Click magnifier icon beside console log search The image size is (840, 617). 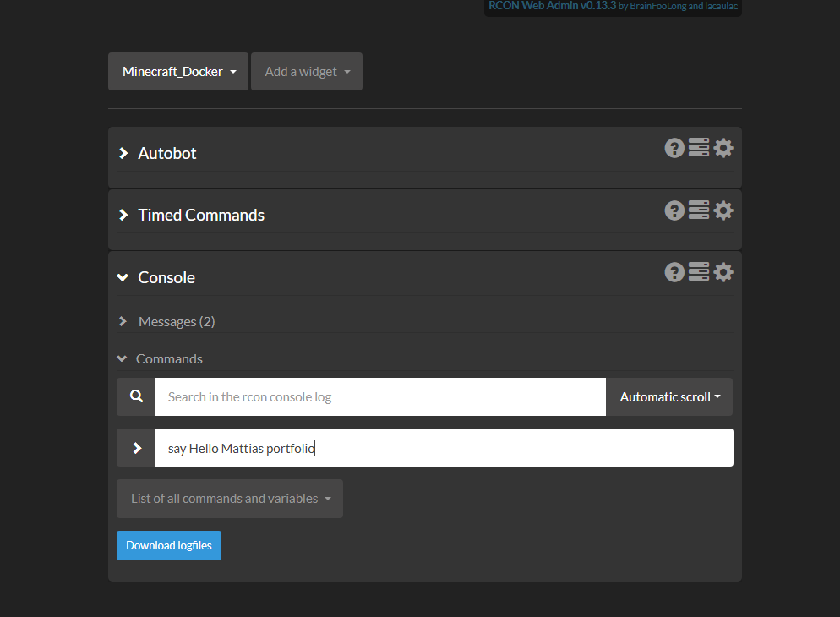coord(136,397)
